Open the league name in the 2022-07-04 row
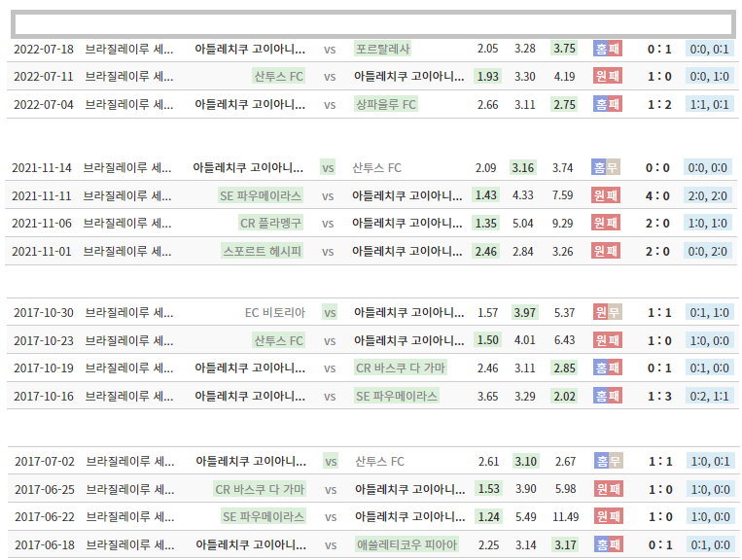Image resolution: width=742 pixels, height=560 pixels. click(x=129, y=104)
